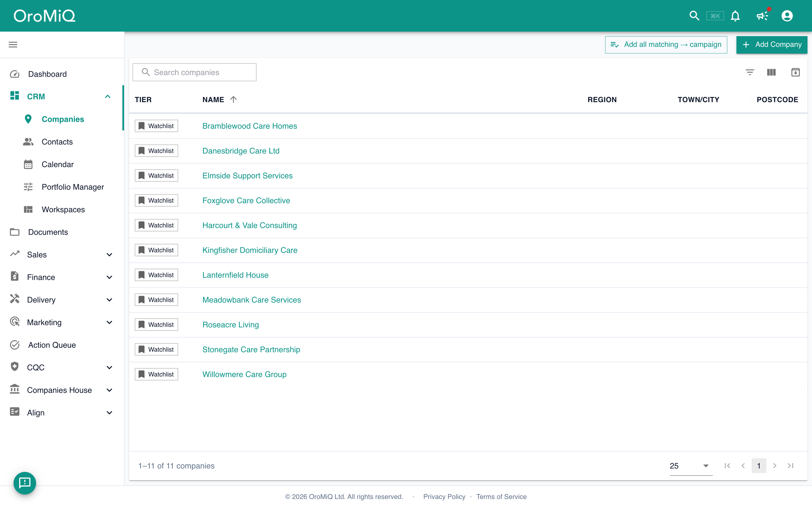Open Workspaces

(x=63, y=209)
